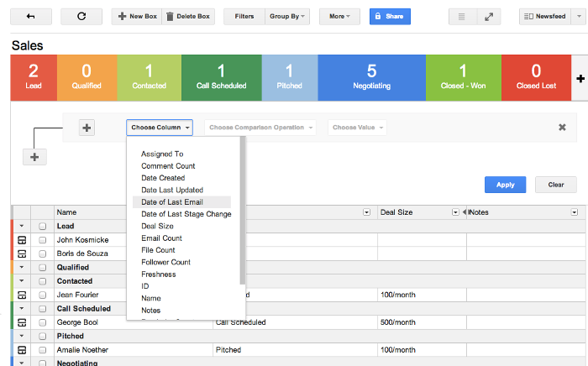Image resolution: width=588 pixels, height=366 pixels.
Task: Click the New Box plus button
Action: point(137,17)
